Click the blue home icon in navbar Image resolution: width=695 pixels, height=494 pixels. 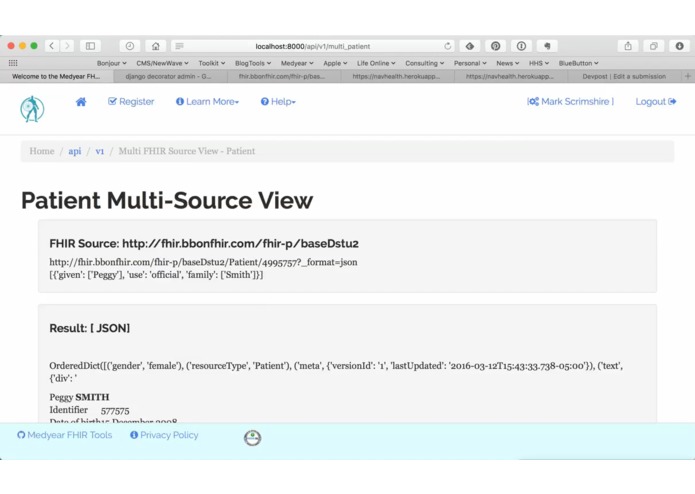81,102
